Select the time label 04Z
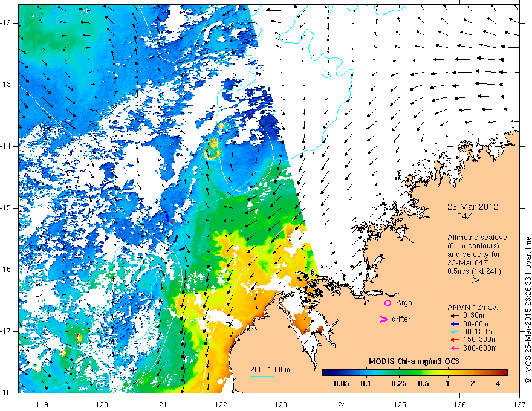The height and width of the screenshot is (411, 532). pyautogui.click(x=464, y=216)
